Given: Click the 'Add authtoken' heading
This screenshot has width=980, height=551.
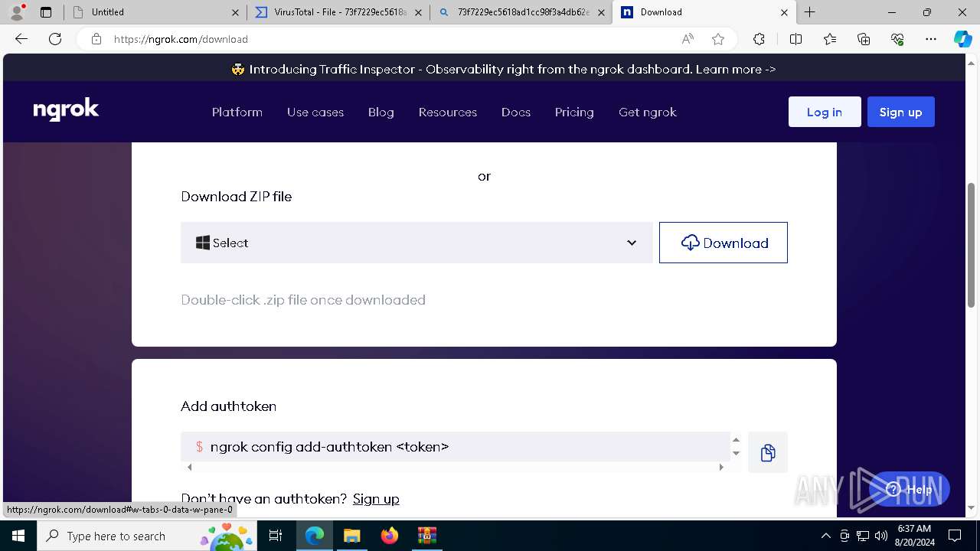Looking at the screenshot, I should tap(228, 406).
